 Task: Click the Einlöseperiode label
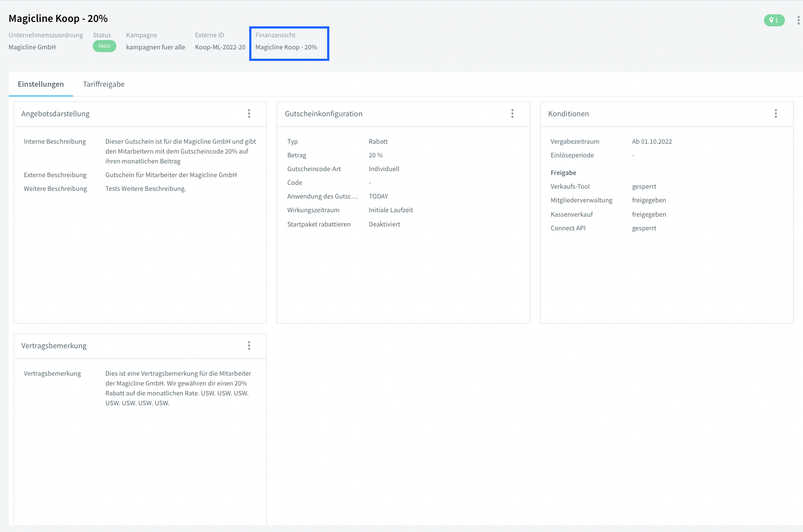(572, 155)
